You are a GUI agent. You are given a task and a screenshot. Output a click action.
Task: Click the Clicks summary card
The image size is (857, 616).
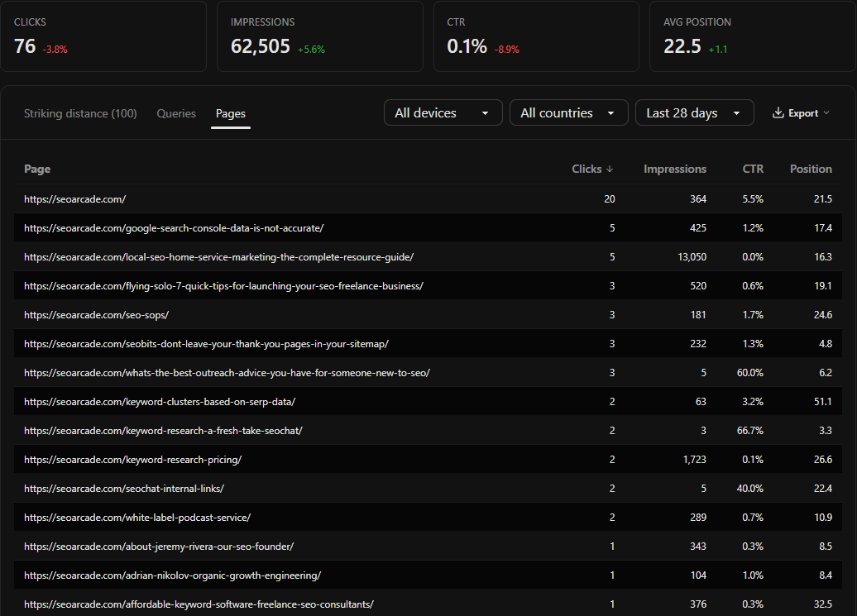pos(103,36)
